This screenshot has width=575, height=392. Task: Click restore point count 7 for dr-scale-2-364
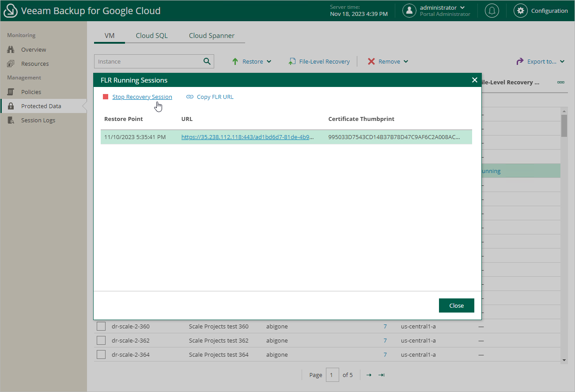point(385,355)
